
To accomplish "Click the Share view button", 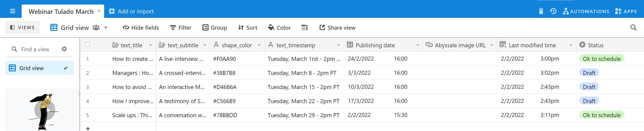I will 337,28.
